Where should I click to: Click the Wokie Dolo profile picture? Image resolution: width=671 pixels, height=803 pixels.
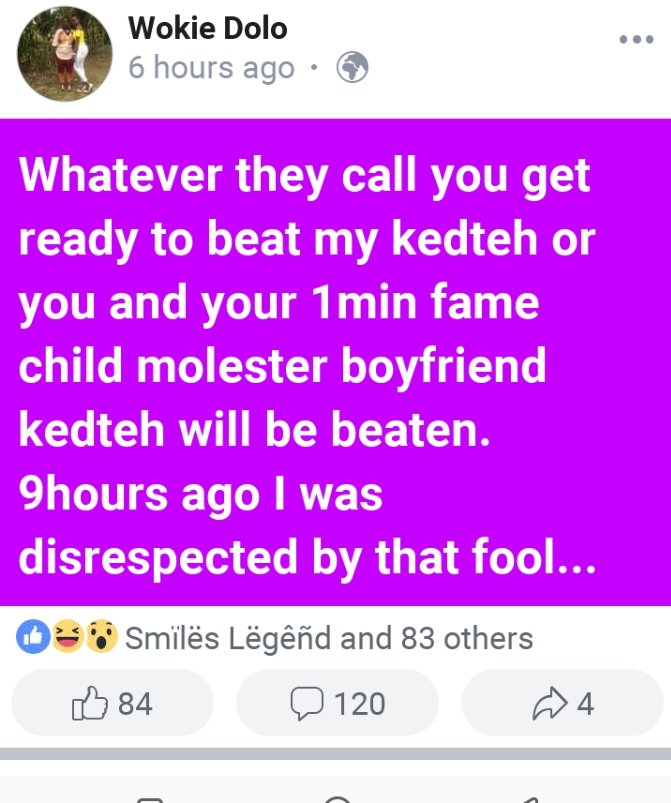pos(65,53)
